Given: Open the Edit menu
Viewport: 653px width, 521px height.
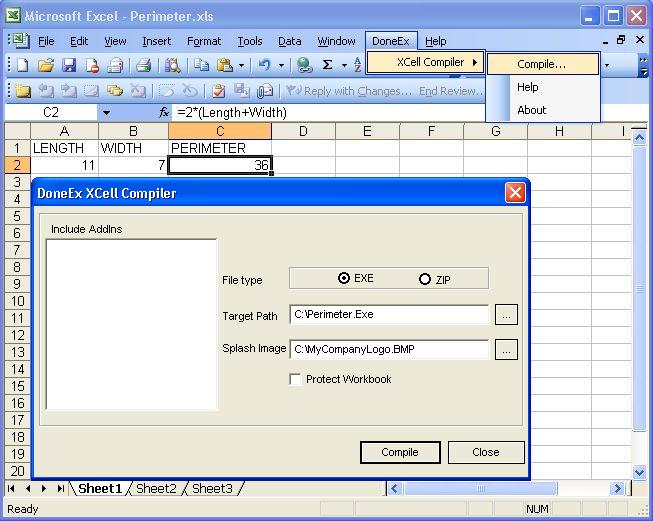Looking at the screenshot, I should 79,41.
